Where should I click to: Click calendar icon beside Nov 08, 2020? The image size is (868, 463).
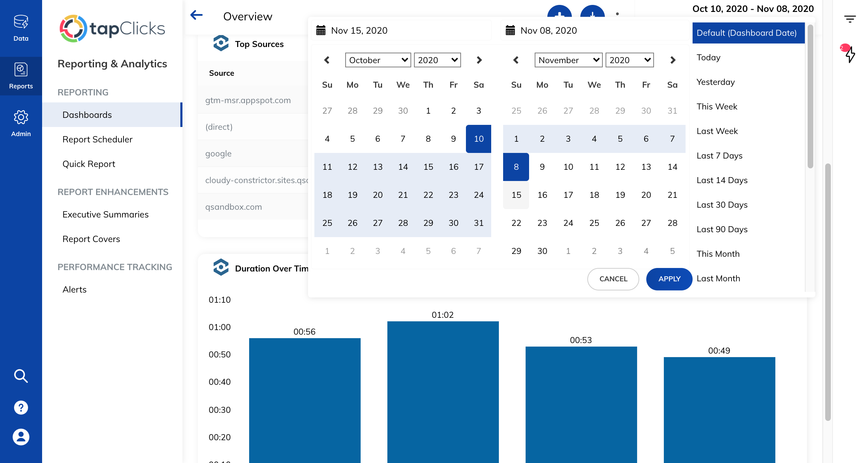[x=510, y=31]
